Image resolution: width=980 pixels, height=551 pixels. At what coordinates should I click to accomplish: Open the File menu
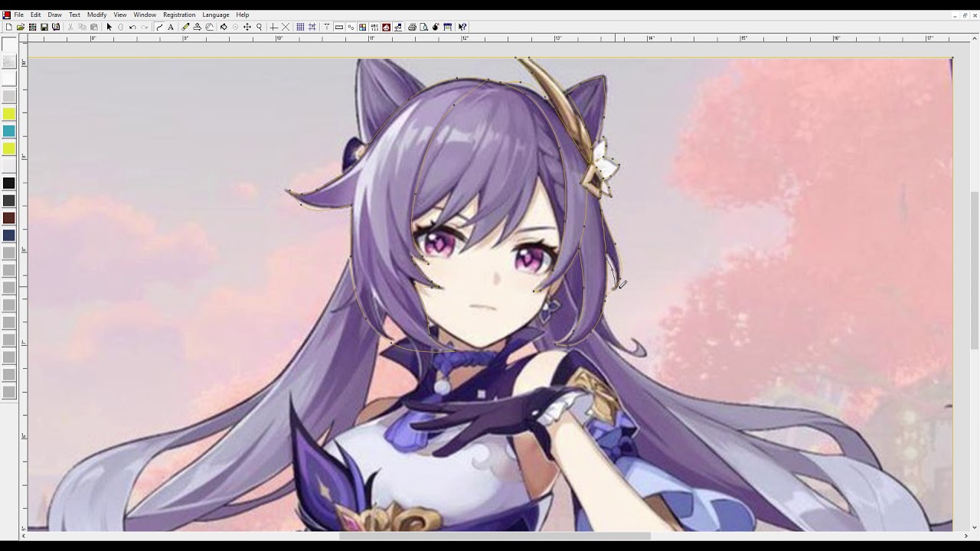pyautogui.click(x=18, y=15)
